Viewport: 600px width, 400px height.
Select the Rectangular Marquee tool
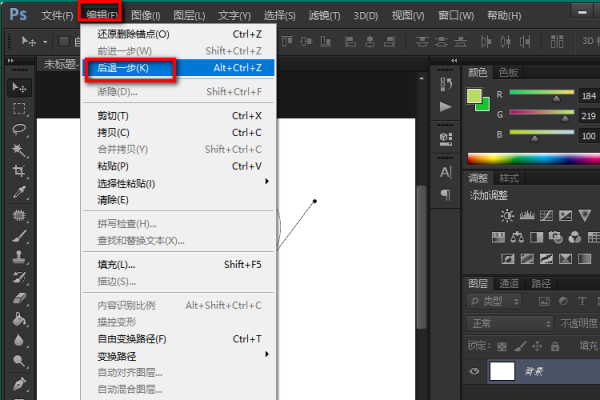[19, 109]
